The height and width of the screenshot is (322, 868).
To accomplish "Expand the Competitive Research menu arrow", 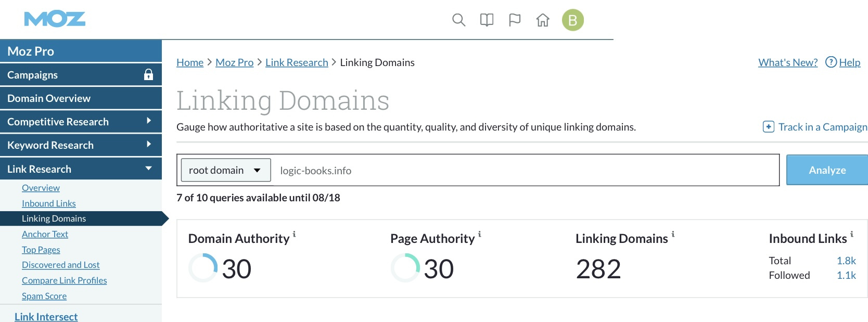I will pyautogui.click(x=149, y=121).
